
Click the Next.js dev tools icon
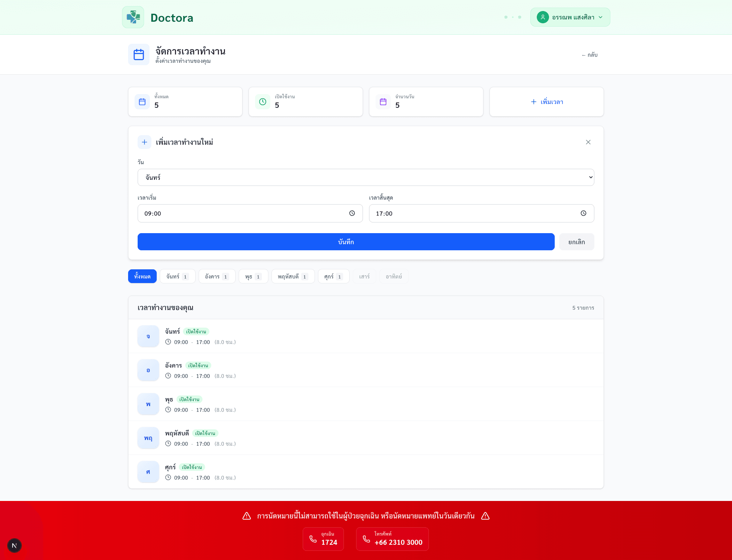coord(14,546)
